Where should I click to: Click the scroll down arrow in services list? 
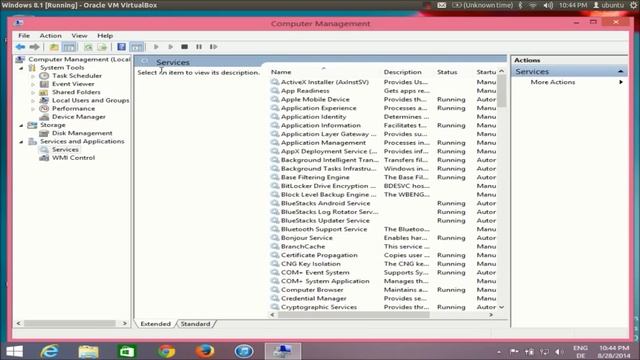502,307
